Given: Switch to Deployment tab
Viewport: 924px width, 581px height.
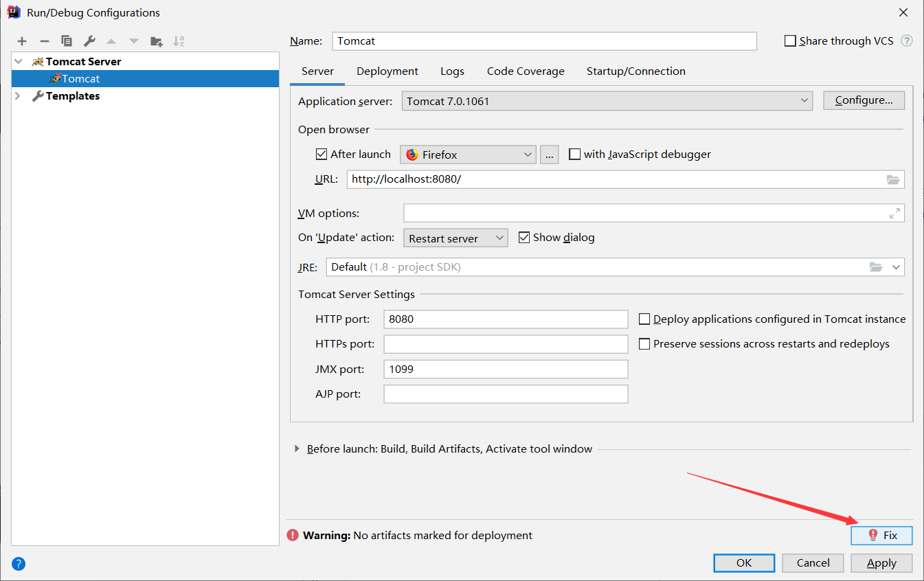Looking at the screenshot, I should click(x=387, y=71).
